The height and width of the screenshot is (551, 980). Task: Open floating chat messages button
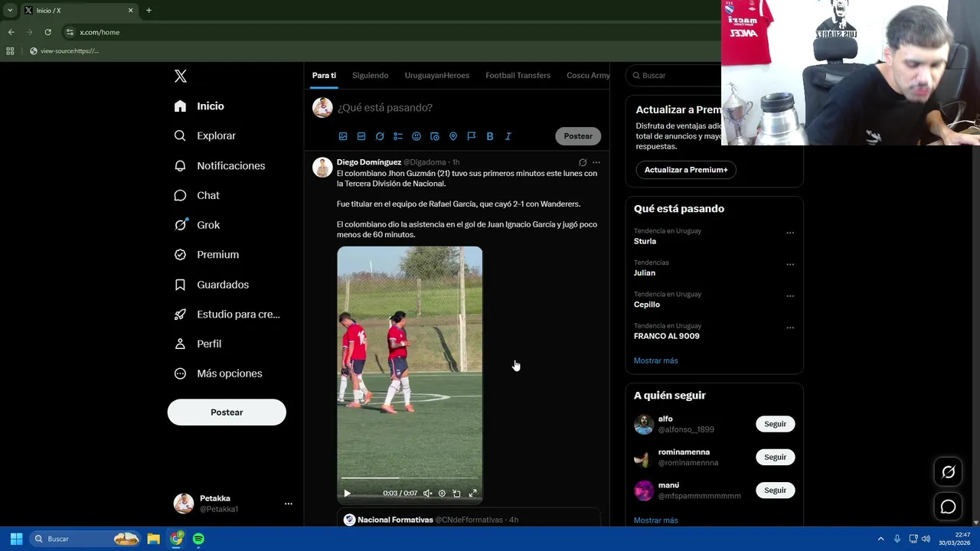[948, 507]
